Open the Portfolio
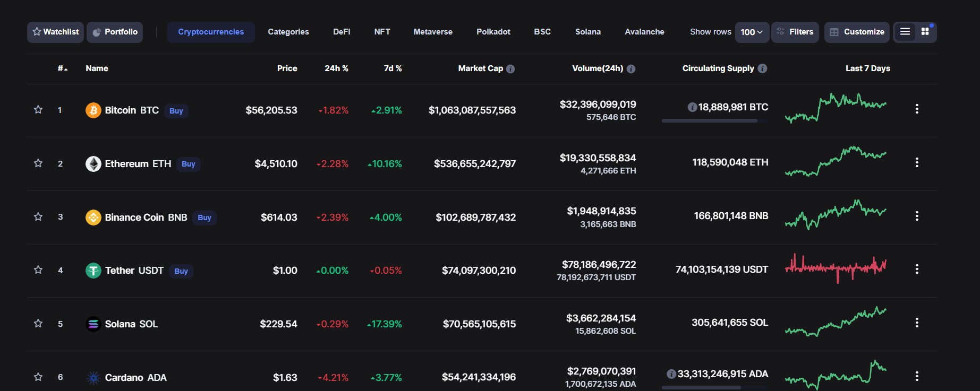This screenshot has width=980, height=391. [x=115, y=32]
